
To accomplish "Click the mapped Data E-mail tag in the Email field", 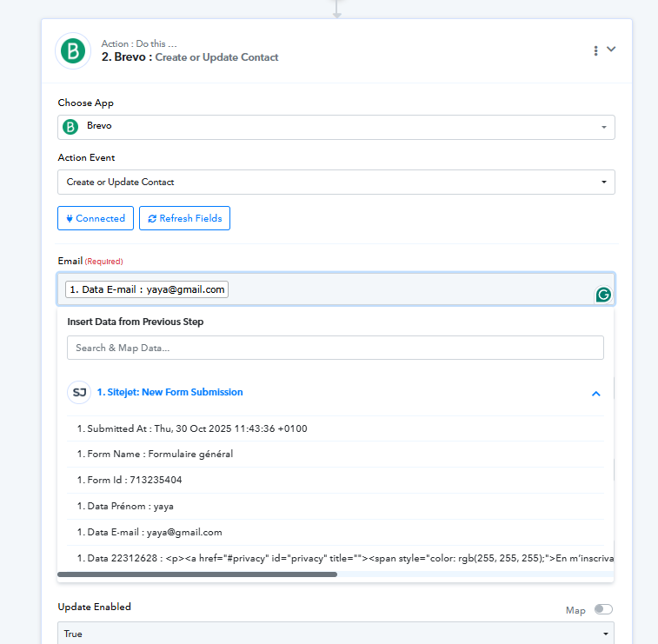I will point(147,289).
